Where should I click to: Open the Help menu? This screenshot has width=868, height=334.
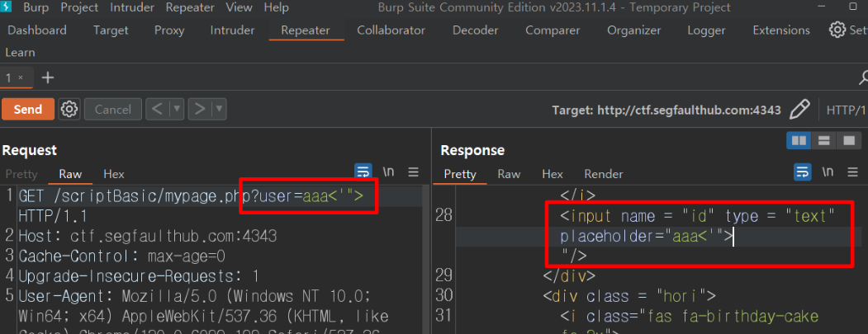coord(276,7)
